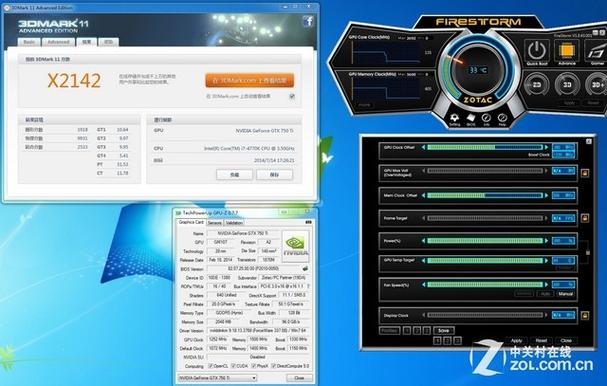Click Apply in the FireStorm settings panel

[x=516, y=341]
